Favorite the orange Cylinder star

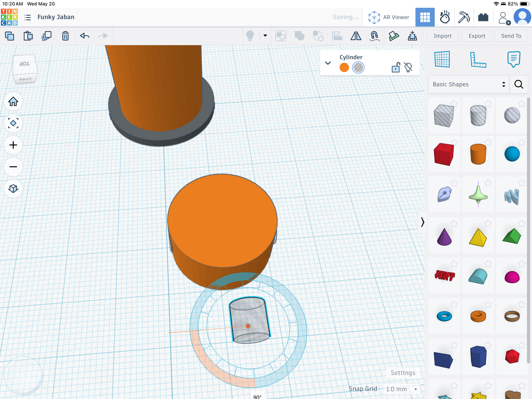click(x=488, y=142)
